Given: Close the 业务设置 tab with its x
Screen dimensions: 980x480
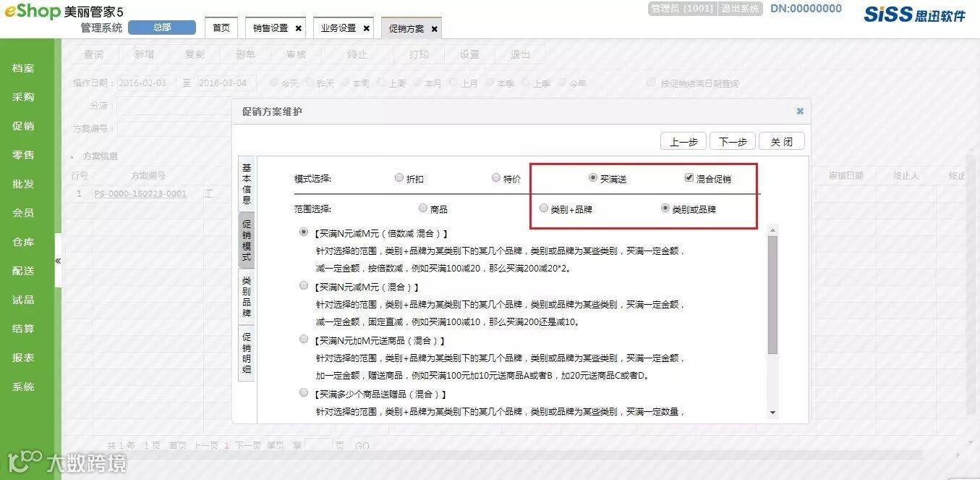Looking at the screenshot, I should click(367, 28).
